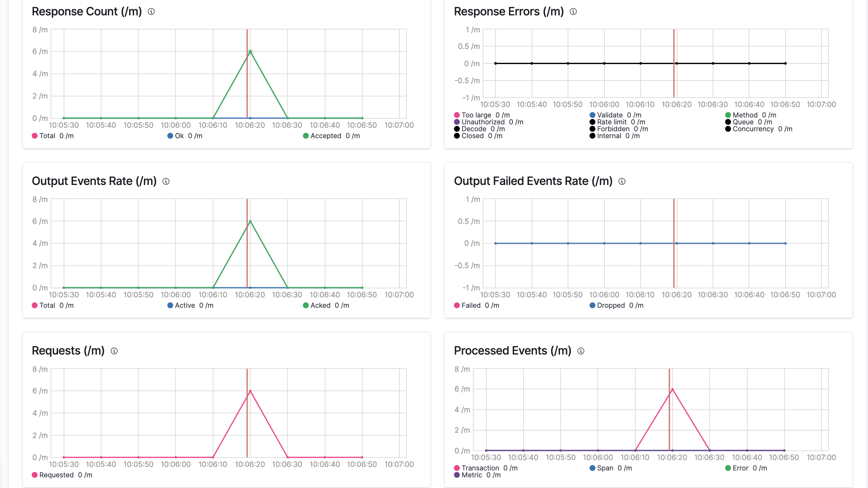The width and height of the screenshot is (868, 488).
Task: Toggle Concurrency legend entry in Response Errors
Action: pos(753,129)
